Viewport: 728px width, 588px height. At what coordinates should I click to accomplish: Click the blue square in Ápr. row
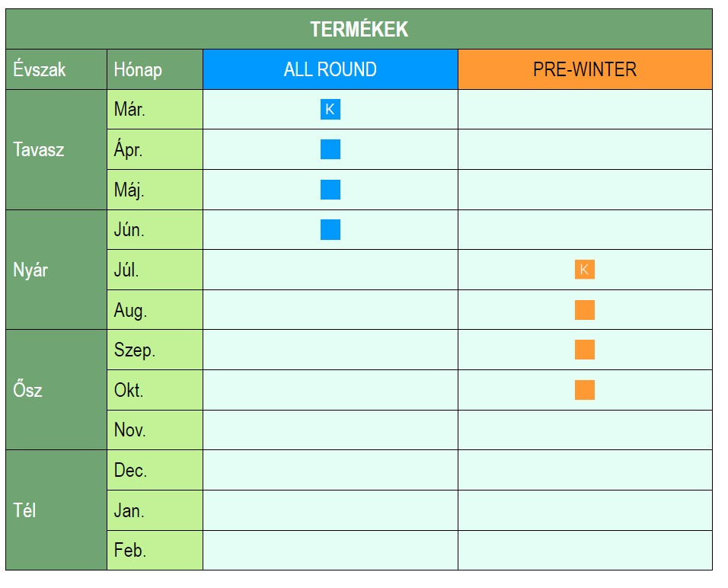(330, 149)
